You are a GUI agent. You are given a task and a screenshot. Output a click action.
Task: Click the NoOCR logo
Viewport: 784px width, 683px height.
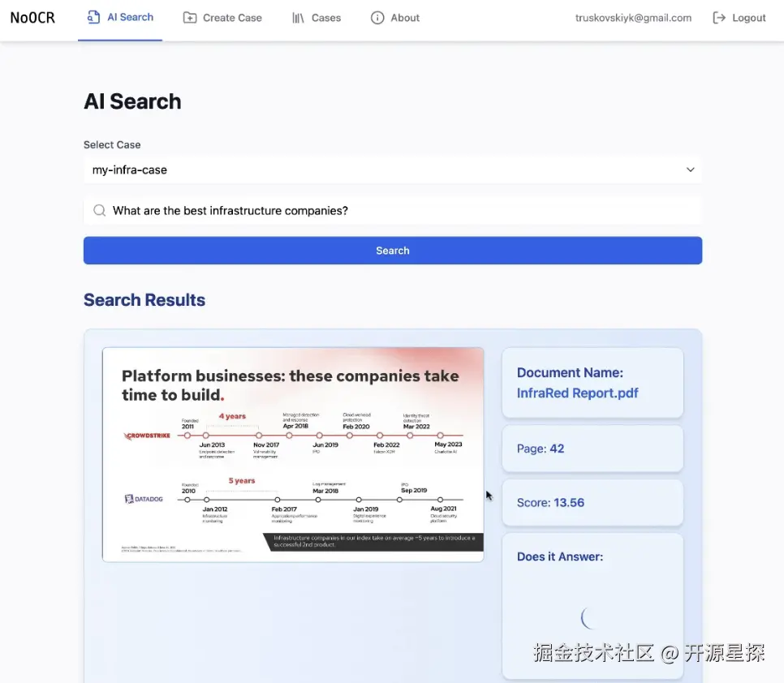click(x=32, y=17)
